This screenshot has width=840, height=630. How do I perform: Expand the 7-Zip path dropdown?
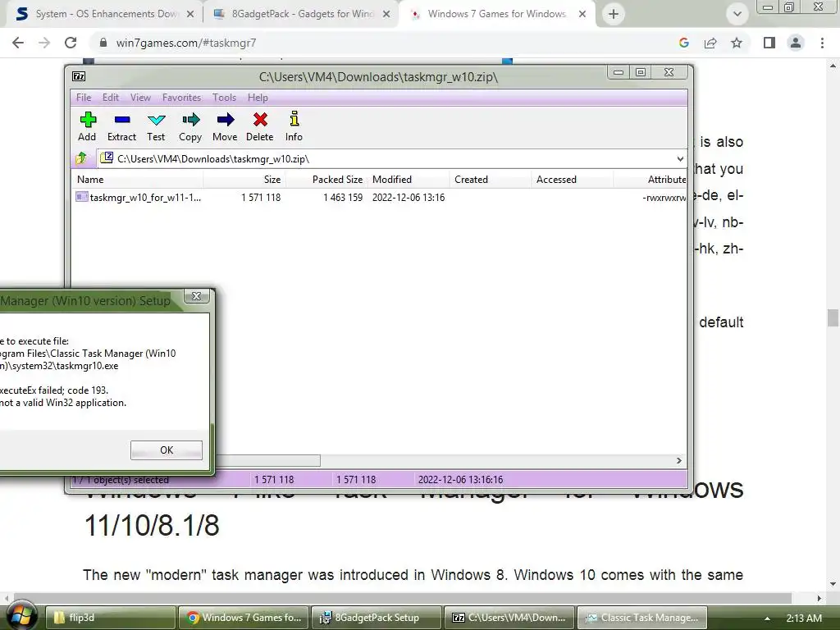pos(680,158)
